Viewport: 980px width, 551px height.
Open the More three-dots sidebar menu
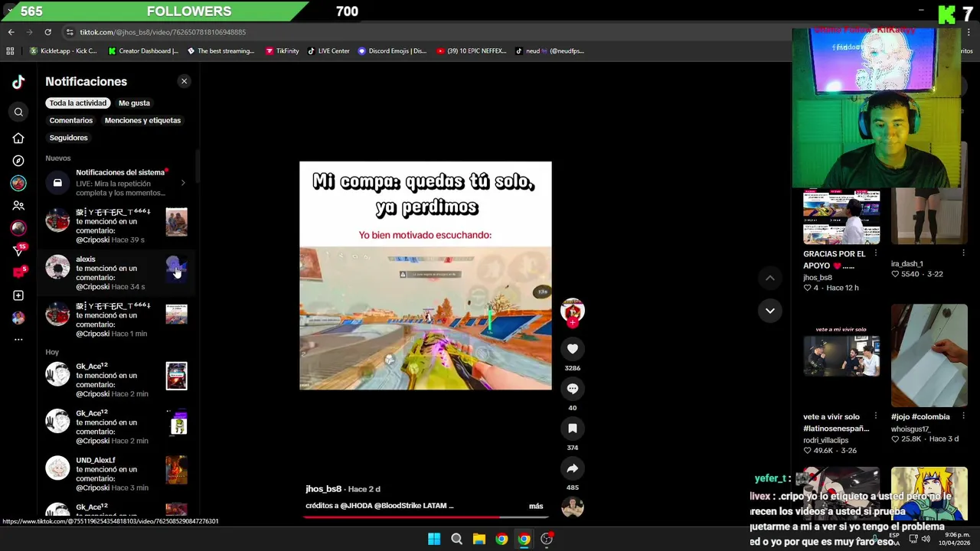click(18, 339)
